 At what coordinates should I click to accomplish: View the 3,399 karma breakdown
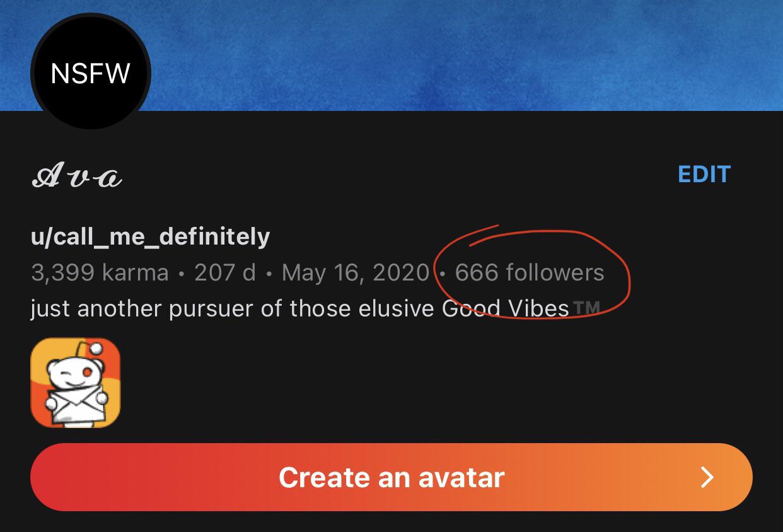[100, 273]
